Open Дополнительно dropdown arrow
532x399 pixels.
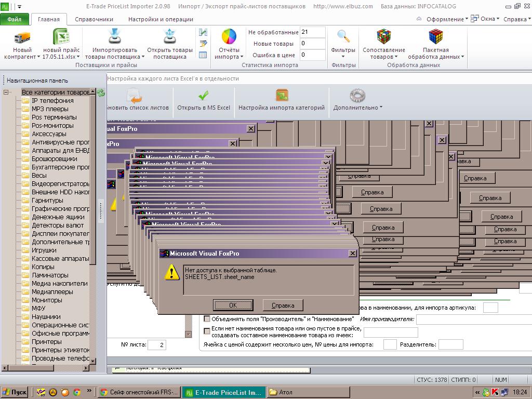point(381,107)
